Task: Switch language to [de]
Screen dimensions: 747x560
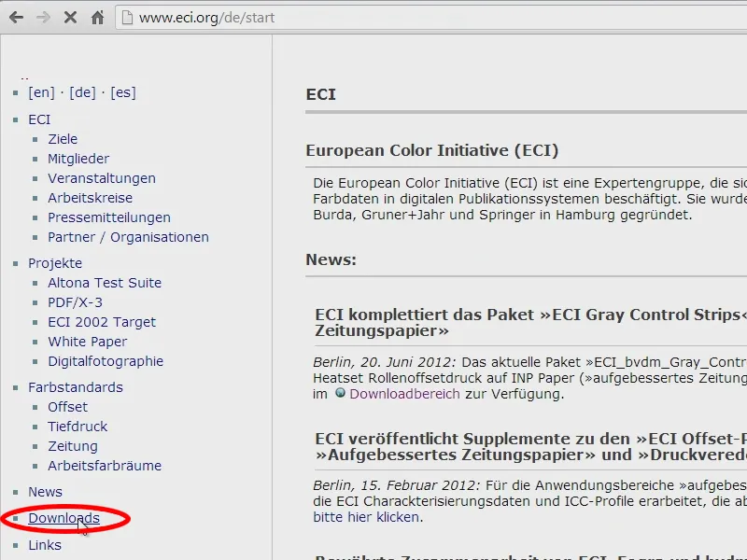Action: click(x=82, y=92)
